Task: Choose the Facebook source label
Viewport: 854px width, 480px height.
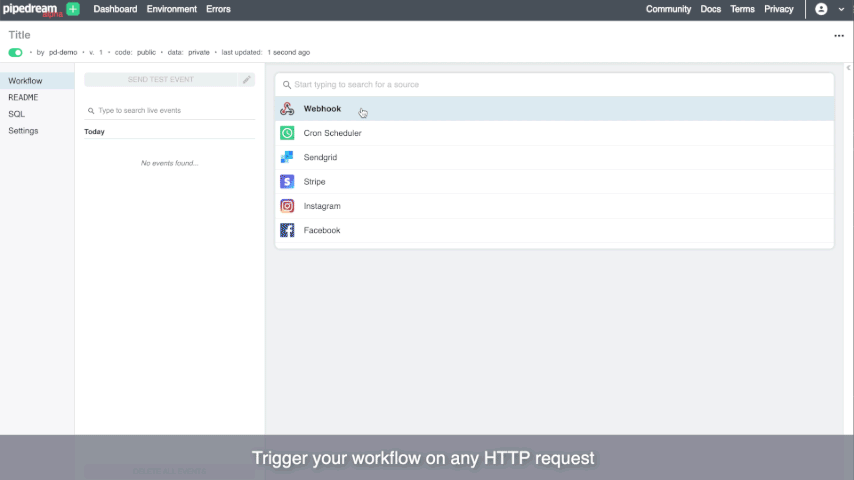Action: (322, 230)
